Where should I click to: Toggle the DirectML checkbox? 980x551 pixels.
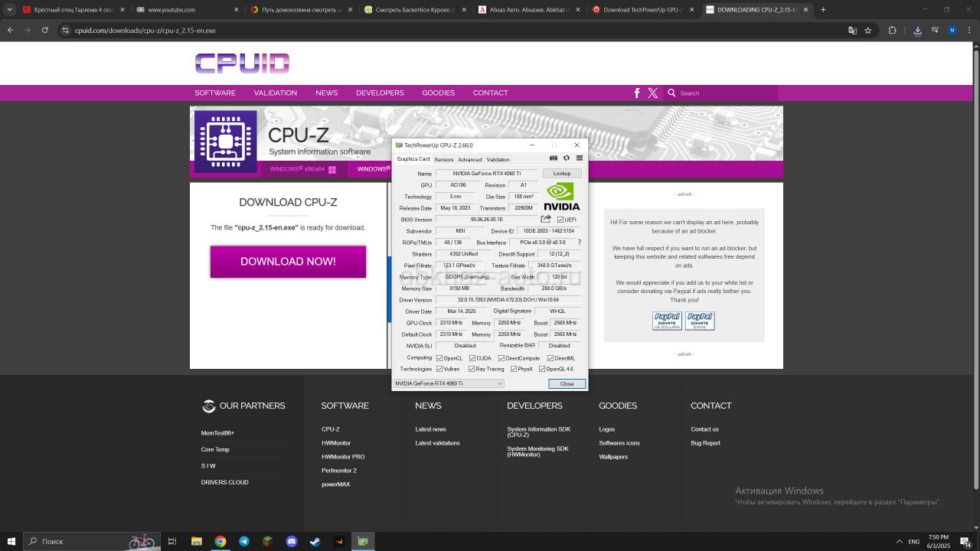[550, 358]
